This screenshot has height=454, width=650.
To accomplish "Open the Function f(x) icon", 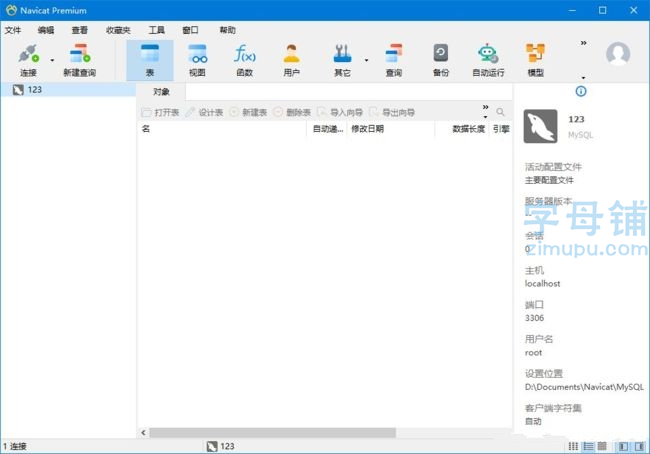I will click(x=245, y=54).
